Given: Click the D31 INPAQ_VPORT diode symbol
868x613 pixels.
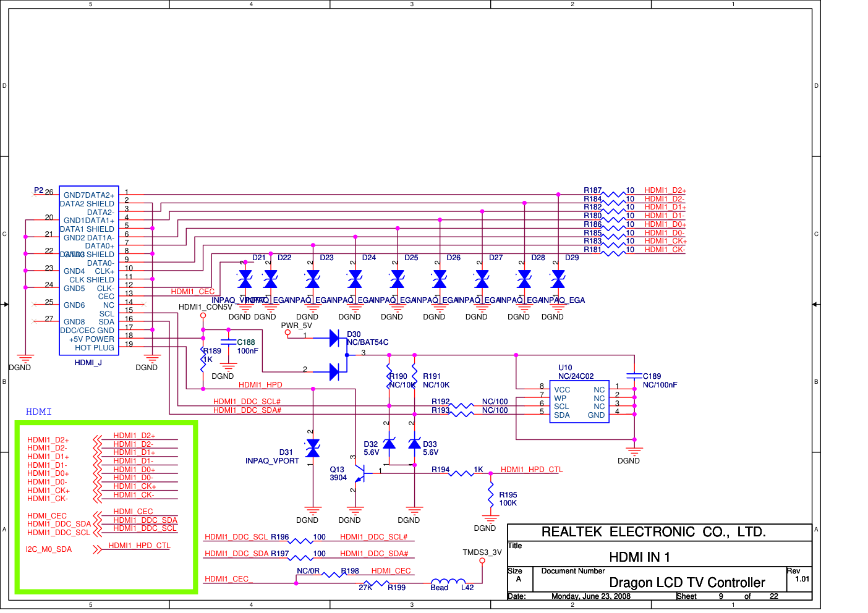Looking at the screenshot, I should coord(313,448).
